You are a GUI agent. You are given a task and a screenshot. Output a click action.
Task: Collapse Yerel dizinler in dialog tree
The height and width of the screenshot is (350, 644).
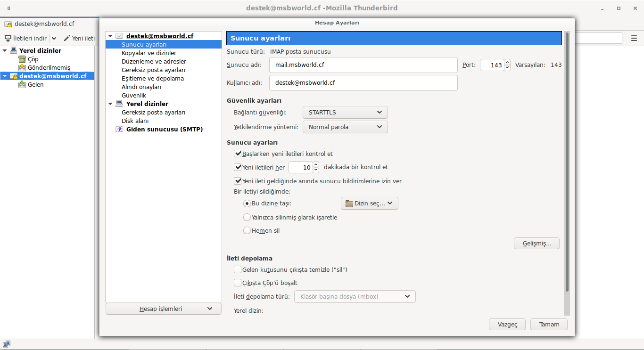(110, 104)
